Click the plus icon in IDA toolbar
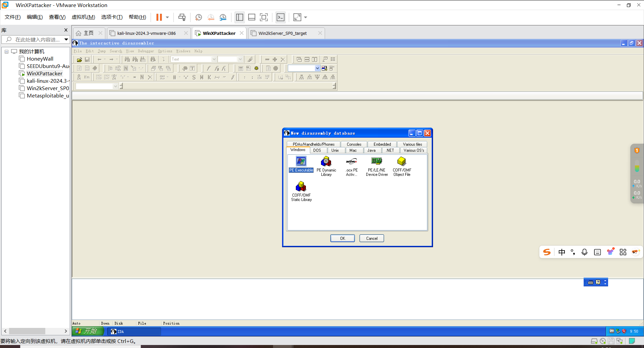 coord(275,59)
